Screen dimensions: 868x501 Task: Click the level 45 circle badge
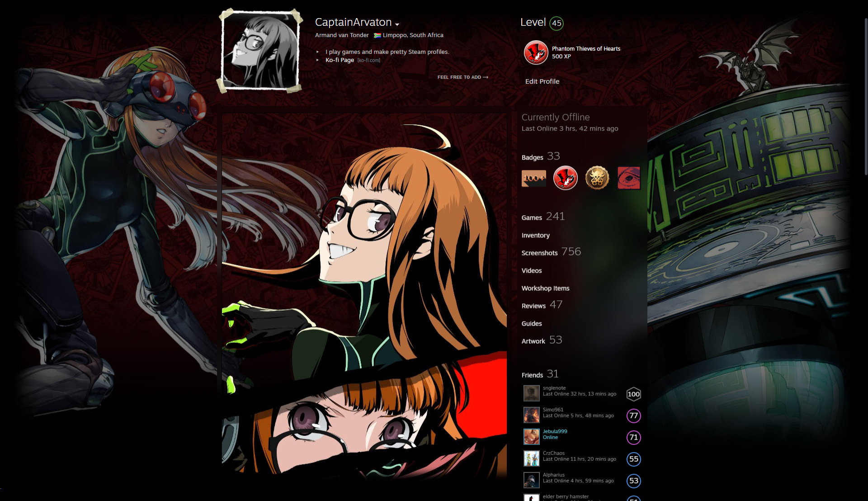pos(557,23)
